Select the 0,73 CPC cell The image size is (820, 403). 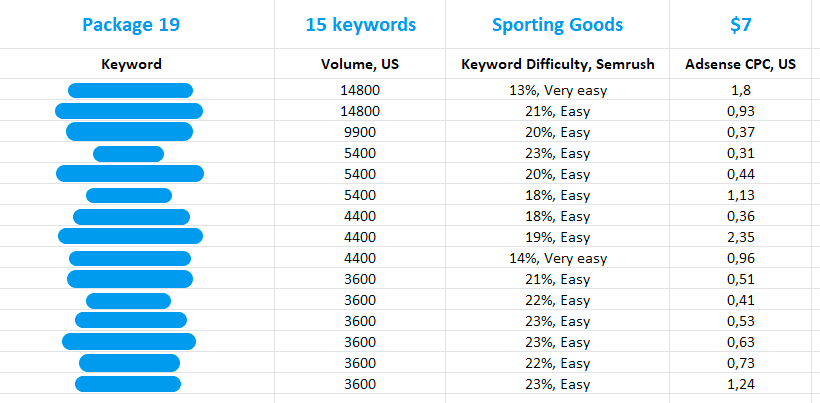pyautogui.click(x=741, y=362)
